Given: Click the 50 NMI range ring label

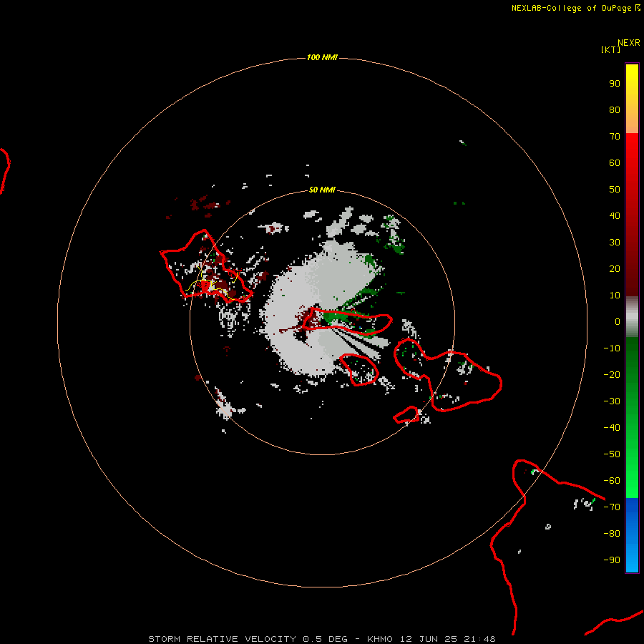Looking at the screenshot, I should [x=322, y=190].
